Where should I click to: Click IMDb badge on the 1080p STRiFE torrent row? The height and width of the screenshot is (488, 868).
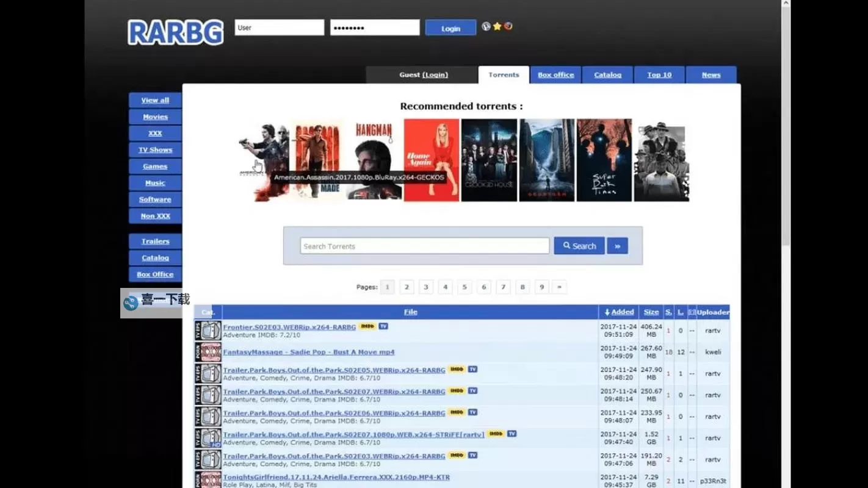(x=495, y=434)
